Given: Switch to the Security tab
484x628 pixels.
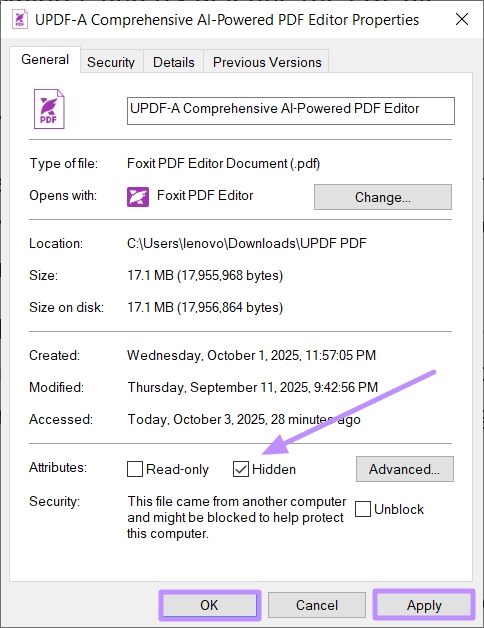Looking at the screenshot, I should 111,62.
